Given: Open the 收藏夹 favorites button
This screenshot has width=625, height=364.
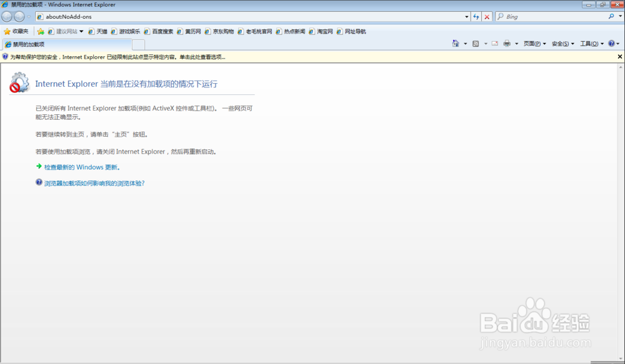Looking at the screenshot, I should [16, 31].
